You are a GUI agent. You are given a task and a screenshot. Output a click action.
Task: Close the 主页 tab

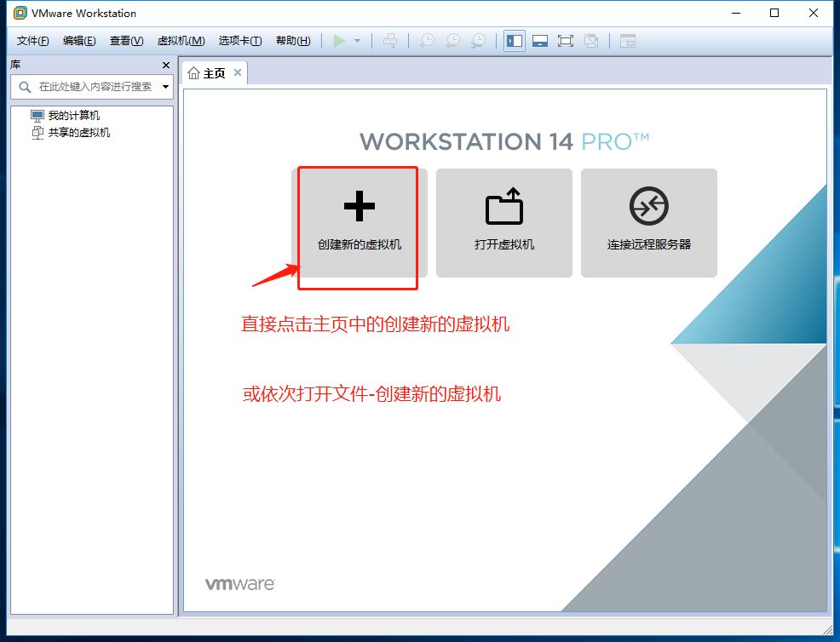238,72
